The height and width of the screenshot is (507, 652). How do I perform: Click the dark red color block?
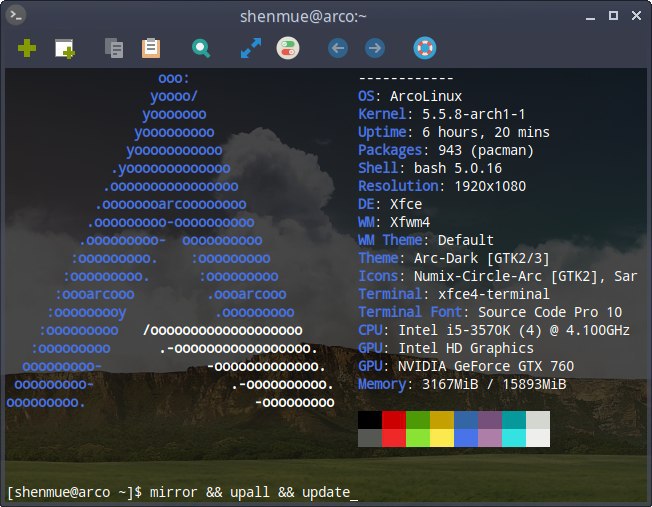click(x=394, y=420)
